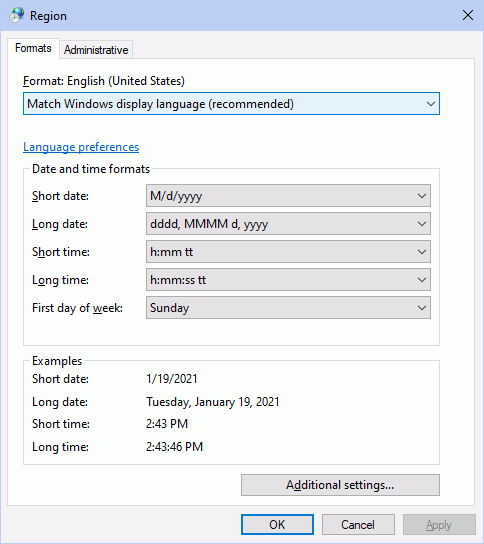Open the Format language dropdown
The image size is (484, 544).
pyautogui.click(x=231, y=104)
